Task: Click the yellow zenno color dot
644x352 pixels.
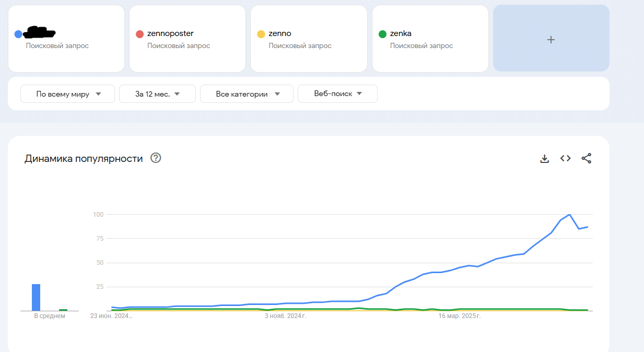Action: (261, 34)
